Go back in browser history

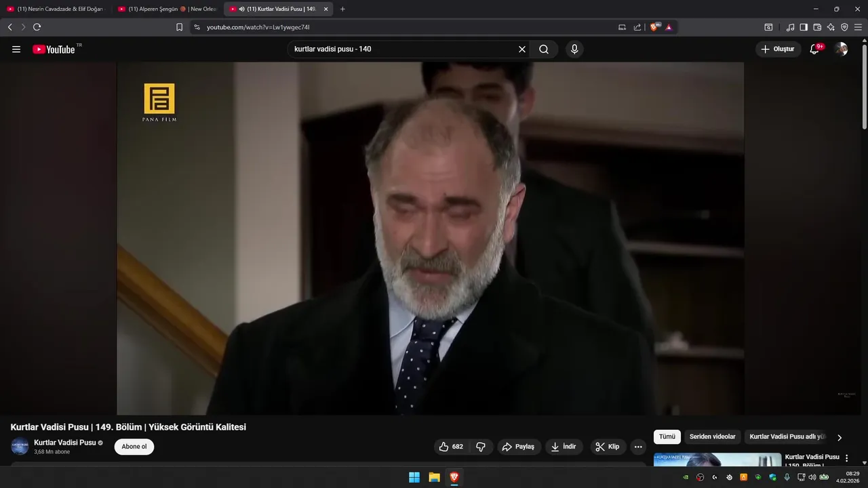tap(9, 27)
